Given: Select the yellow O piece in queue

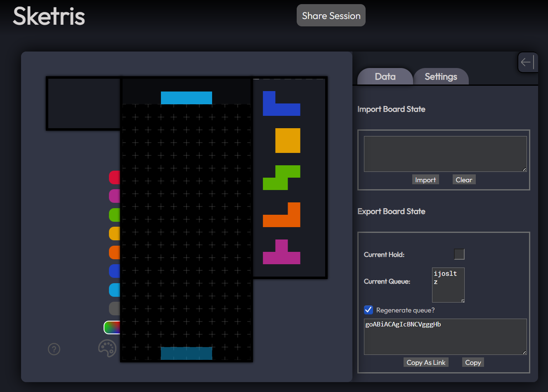Looking at the screenshot, I should (x=288, y=141).
